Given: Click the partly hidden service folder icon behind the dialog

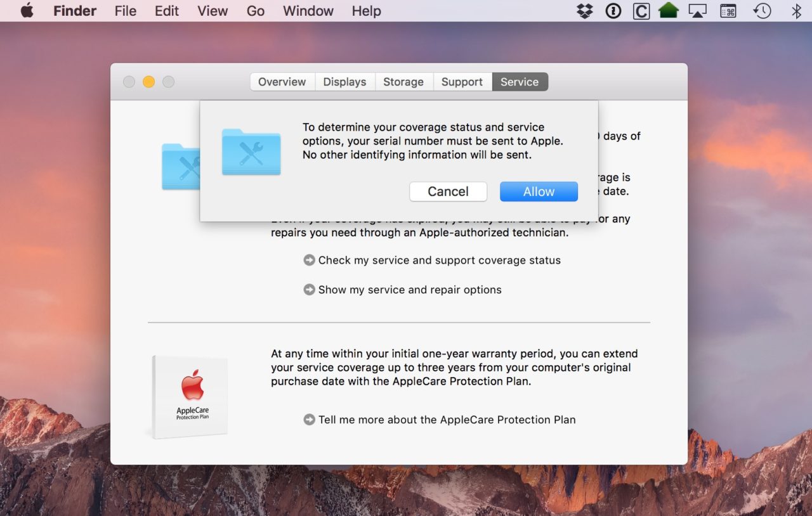Looking at the screenshot, I should [x=181, y=167].
